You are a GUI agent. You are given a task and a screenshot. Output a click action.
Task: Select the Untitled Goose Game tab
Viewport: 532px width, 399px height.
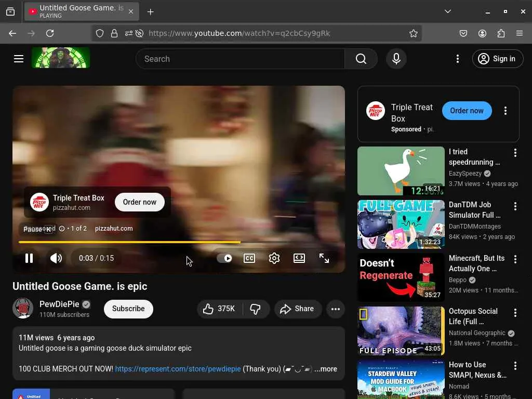(x=82, y=11)
